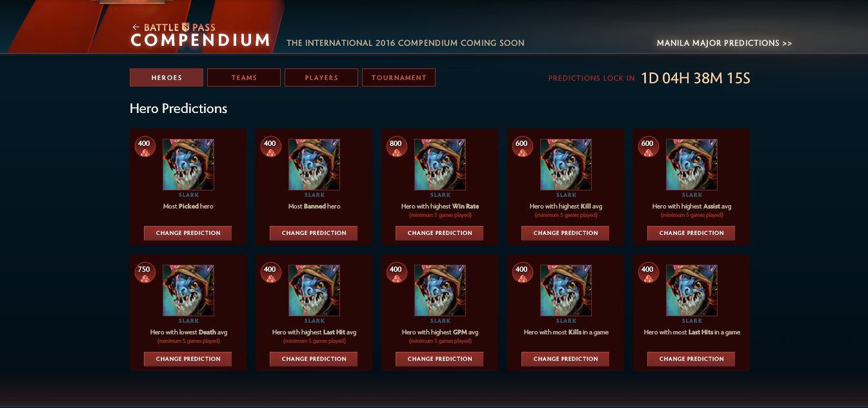Change prediction for highest GPM avg hero
This screenshot has width=868, height=408.
439,359
